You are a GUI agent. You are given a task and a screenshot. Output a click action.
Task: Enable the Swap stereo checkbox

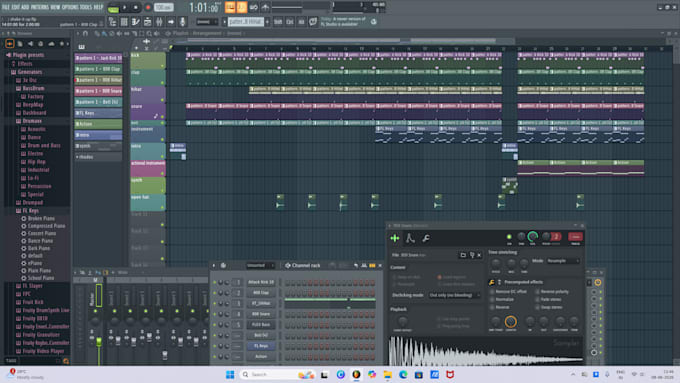coord(537,307)
